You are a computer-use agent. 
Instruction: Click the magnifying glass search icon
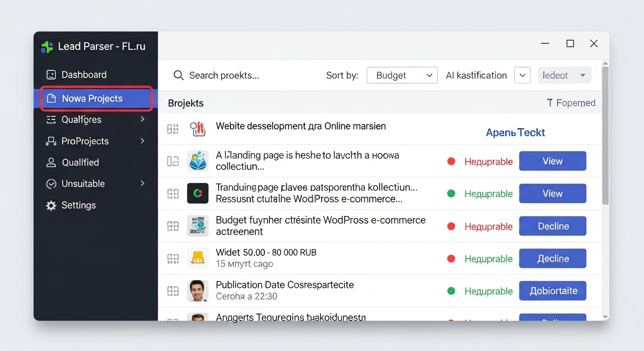[x=178, y=75]
